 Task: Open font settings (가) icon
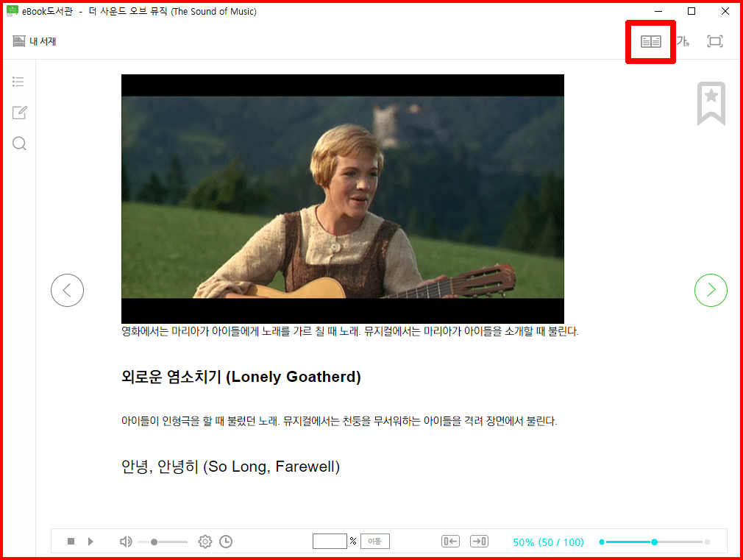[683, 41]
